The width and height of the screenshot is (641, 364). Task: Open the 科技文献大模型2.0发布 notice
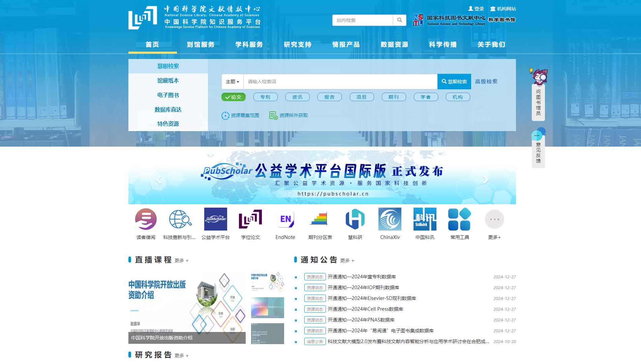click(x=408, y=341)
